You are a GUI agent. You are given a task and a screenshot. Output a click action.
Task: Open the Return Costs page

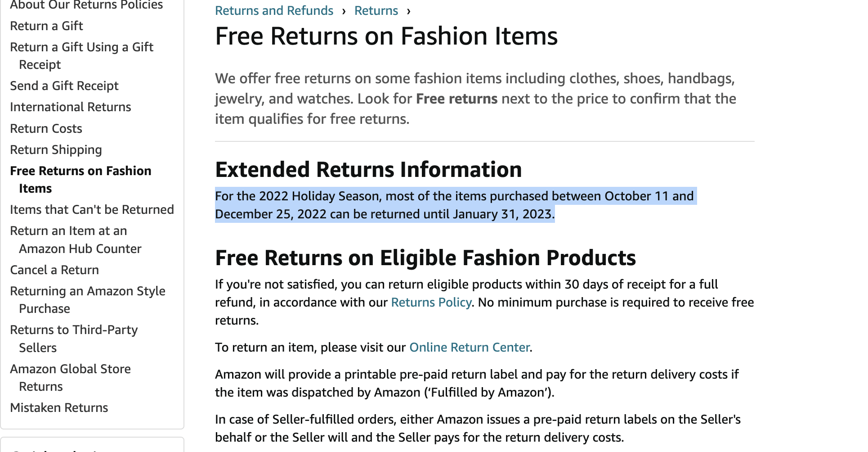coord(45,128)
